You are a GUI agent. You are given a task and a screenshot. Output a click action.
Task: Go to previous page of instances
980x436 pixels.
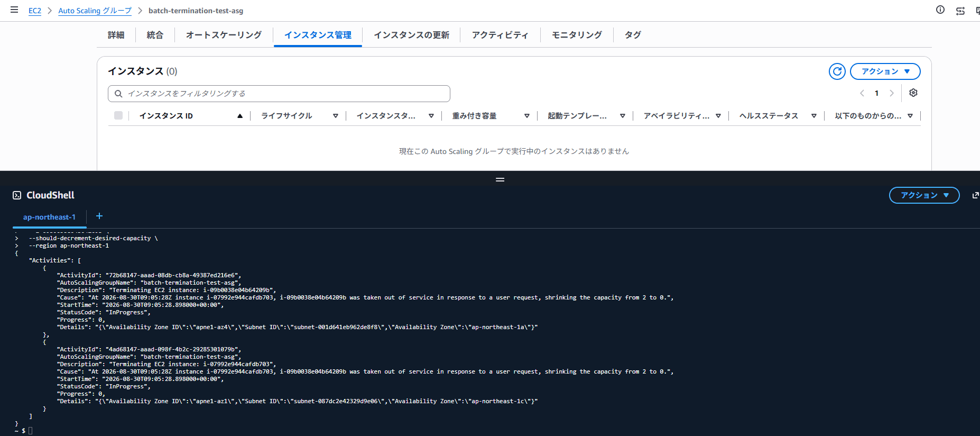pos(862,93)
